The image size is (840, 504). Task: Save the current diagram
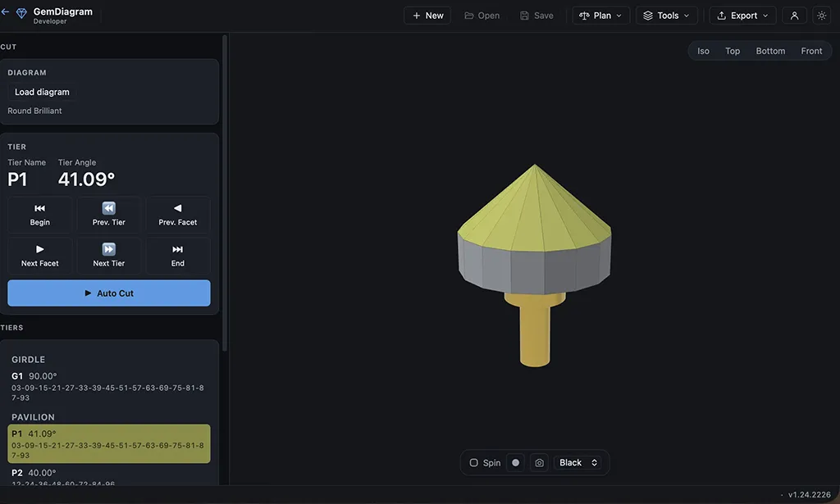pyautogui.click(x=536, y=16)
